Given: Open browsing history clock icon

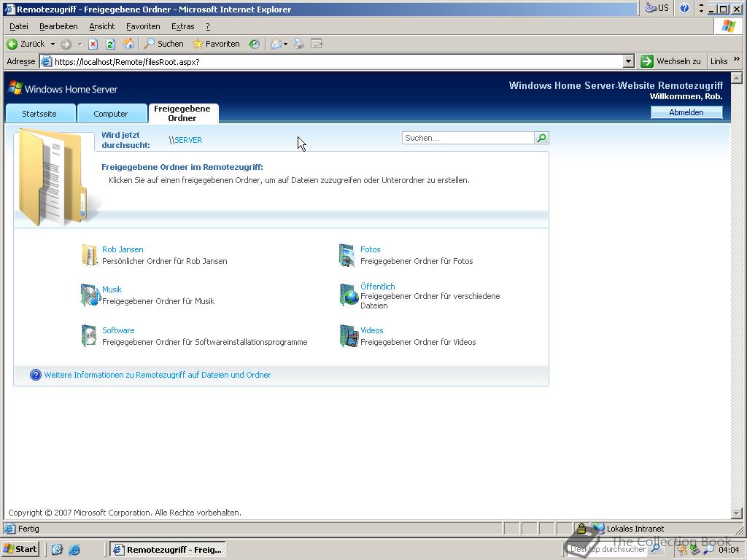Looking at the screenshot, I should point(255,44).
